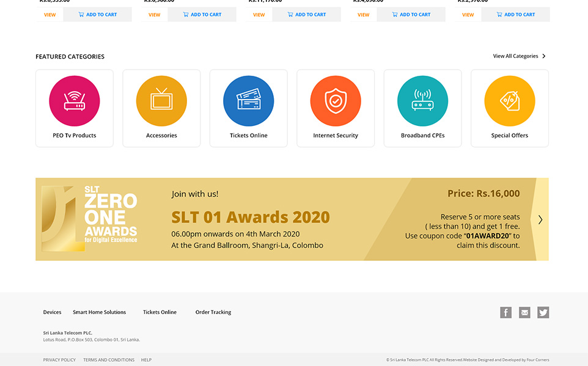The height and width of the screenshot is (366, 588).
Task: Click the email envelope icon in footer
Action: (x=524, y=313)
